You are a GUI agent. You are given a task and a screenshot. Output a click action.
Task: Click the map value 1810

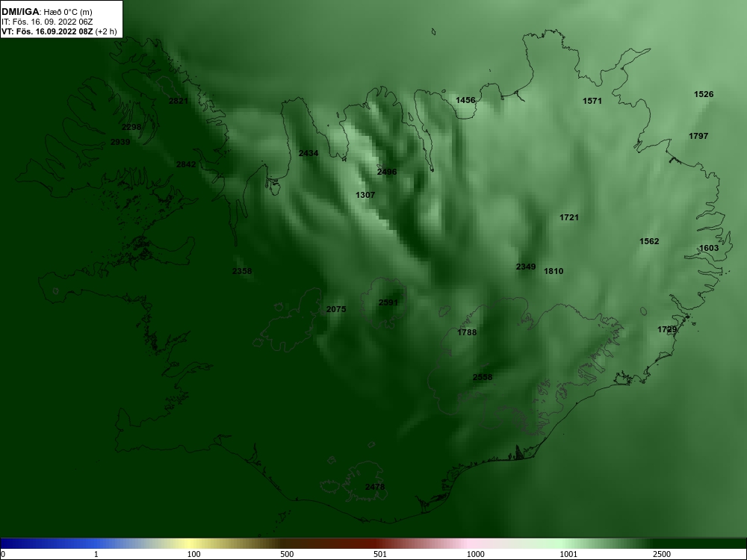[554, 271]
